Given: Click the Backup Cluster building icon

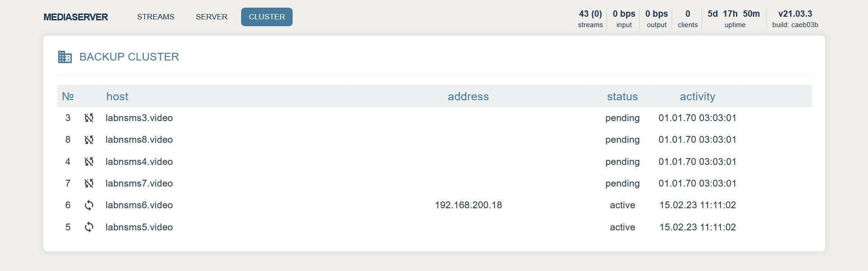Looking at the screenshot, I should [65, 57].
